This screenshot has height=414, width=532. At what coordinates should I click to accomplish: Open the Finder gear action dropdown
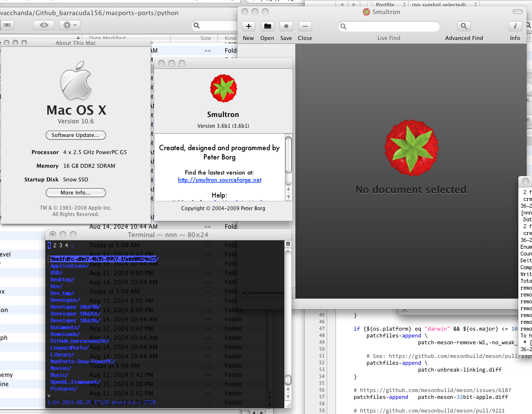[70, 25]
